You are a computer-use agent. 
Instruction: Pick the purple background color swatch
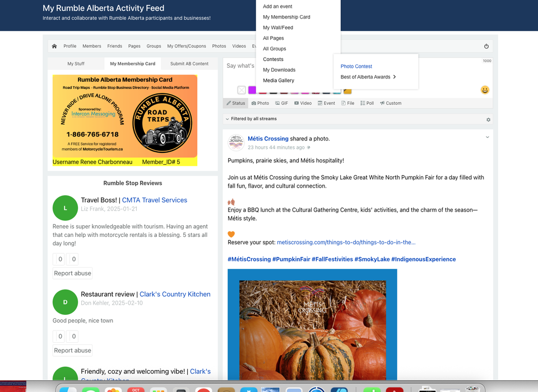coord(252,90)
